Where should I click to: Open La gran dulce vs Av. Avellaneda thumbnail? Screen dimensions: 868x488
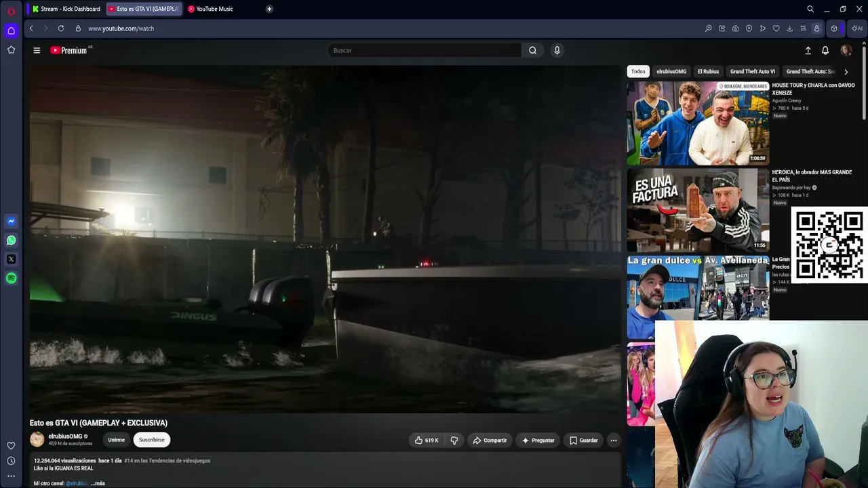pyautogui.click(x=698, y=297)
